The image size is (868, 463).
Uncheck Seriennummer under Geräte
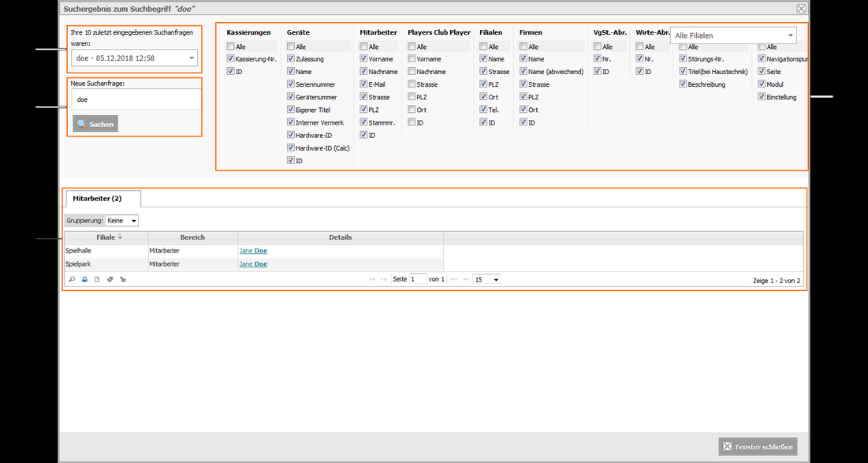pos(291,84)
